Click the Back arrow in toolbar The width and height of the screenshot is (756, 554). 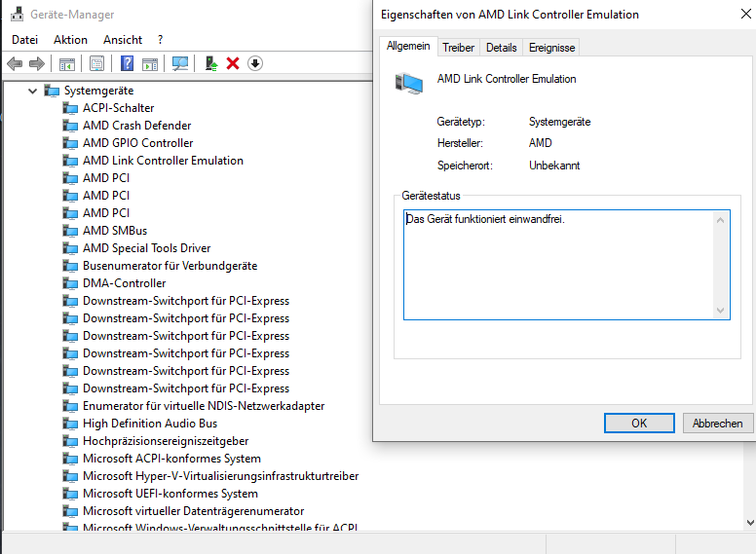(x=15, y=63)
